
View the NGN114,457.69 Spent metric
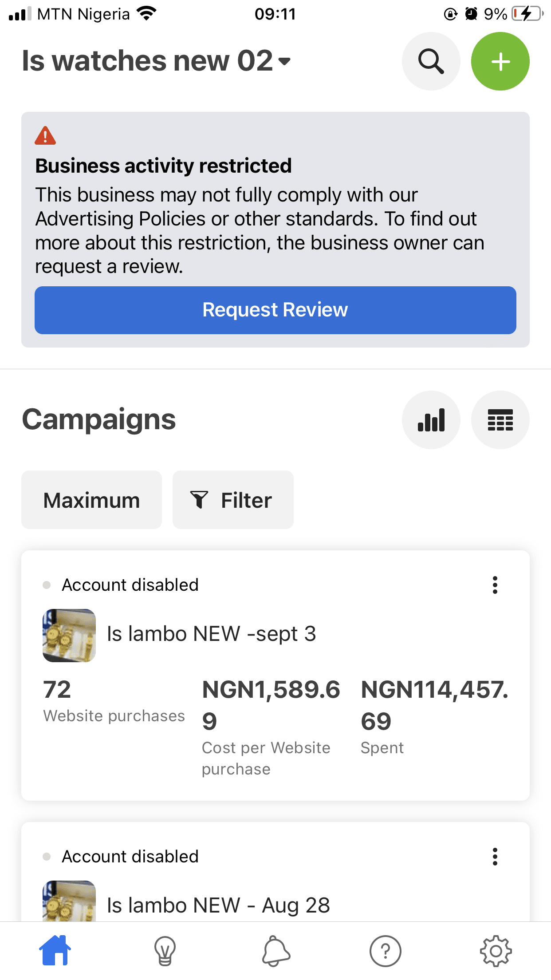pyautogui.click(x=435, y=716)
